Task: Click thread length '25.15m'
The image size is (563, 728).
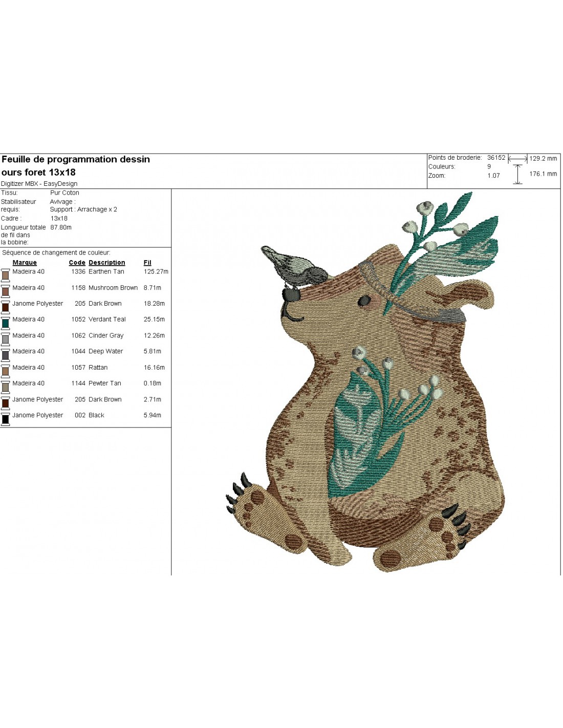Action: [x=154, y=319]
